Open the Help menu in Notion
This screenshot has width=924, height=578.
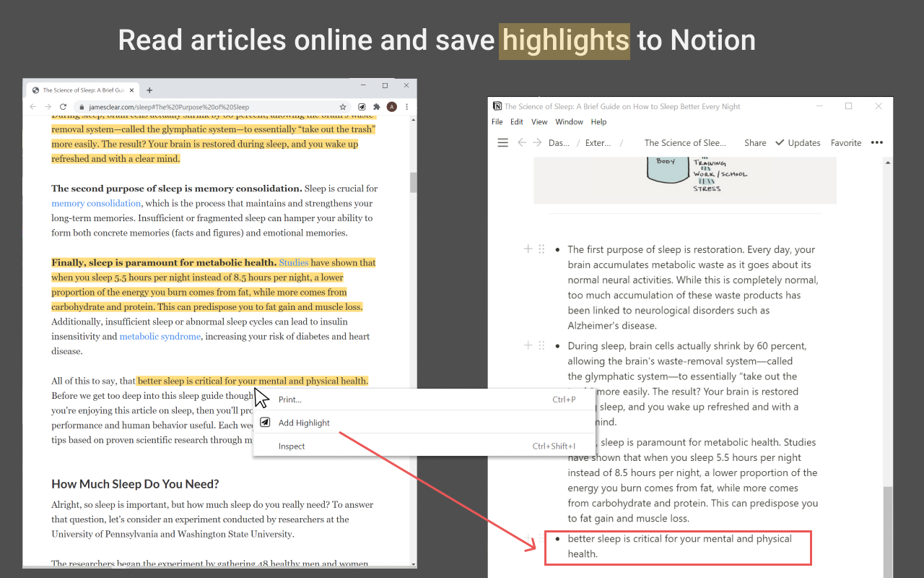(x=599, y=122)
